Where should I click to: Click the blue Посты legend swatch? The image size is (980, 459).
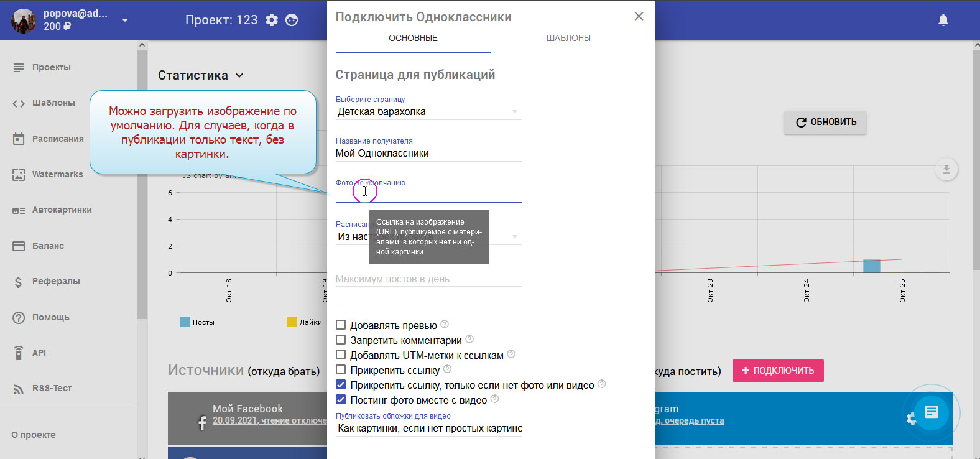click(x=185, y=322)
